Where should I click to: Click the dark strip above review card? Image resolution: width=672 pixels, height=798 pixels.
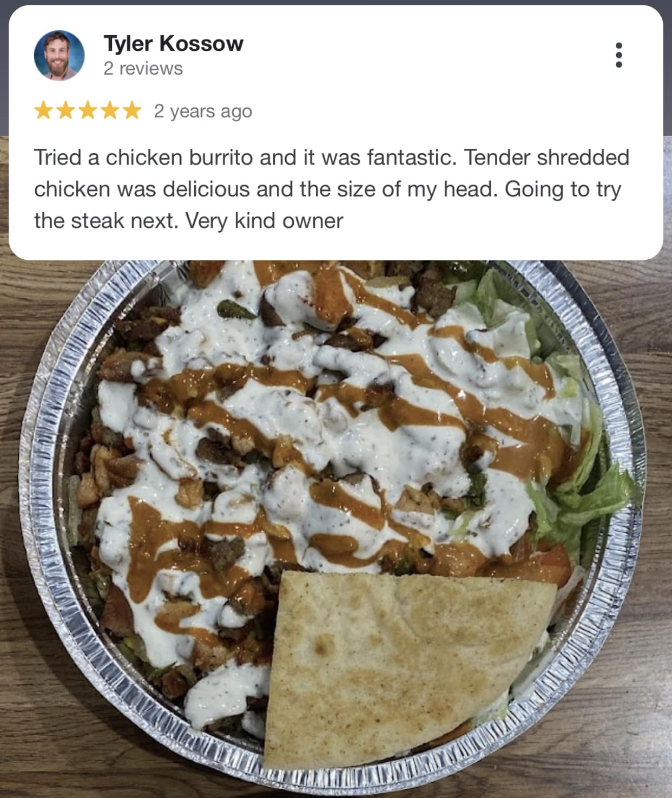tap(336, 2)
